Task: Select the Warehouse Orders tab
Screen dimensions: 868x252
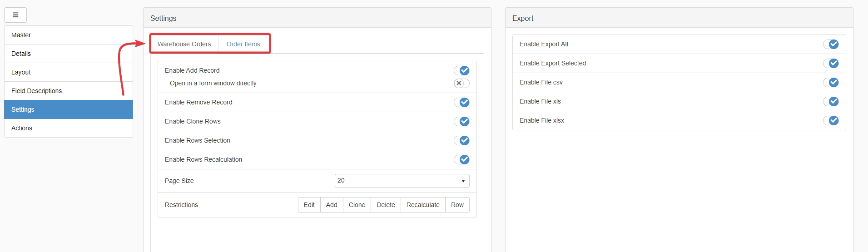Action: point(184,44)
